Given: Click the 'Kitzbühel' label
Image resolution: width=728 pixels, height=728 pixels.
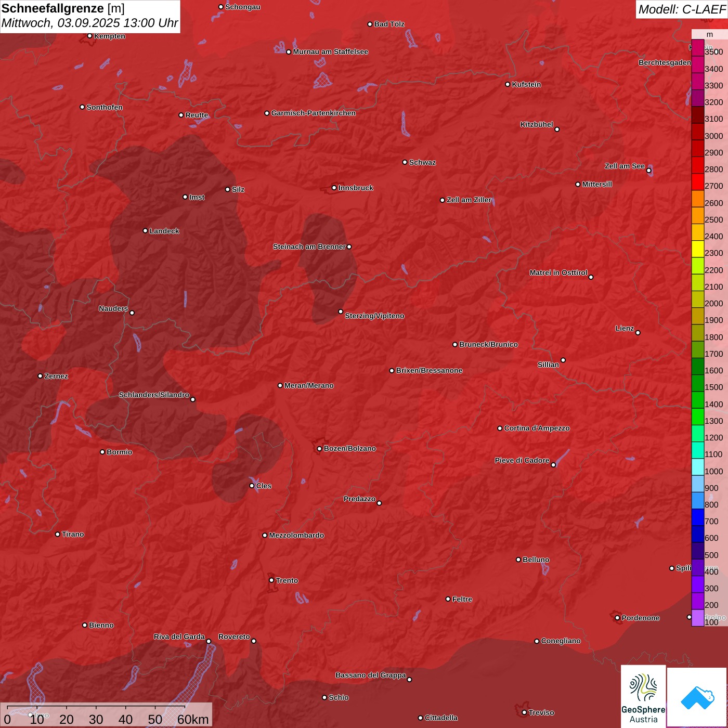Looking at the screenshot, I should pos(537,124).
